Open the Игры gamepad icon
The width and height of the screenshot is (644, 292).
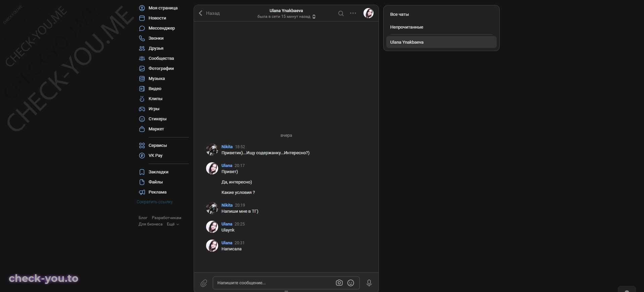tap(142, 109)
